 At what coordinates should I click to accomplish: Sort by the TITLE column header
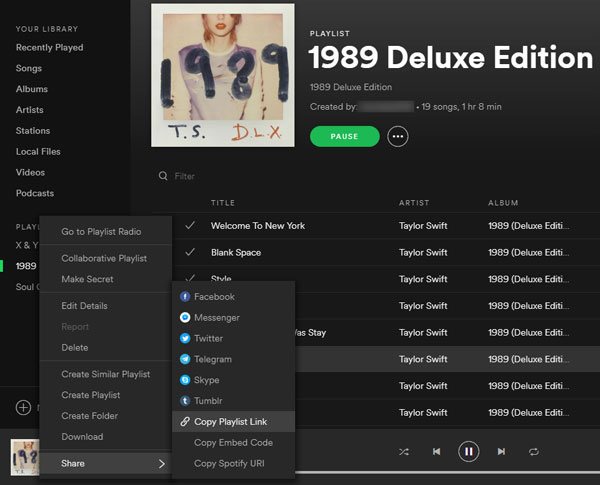(x=223, y=203)
